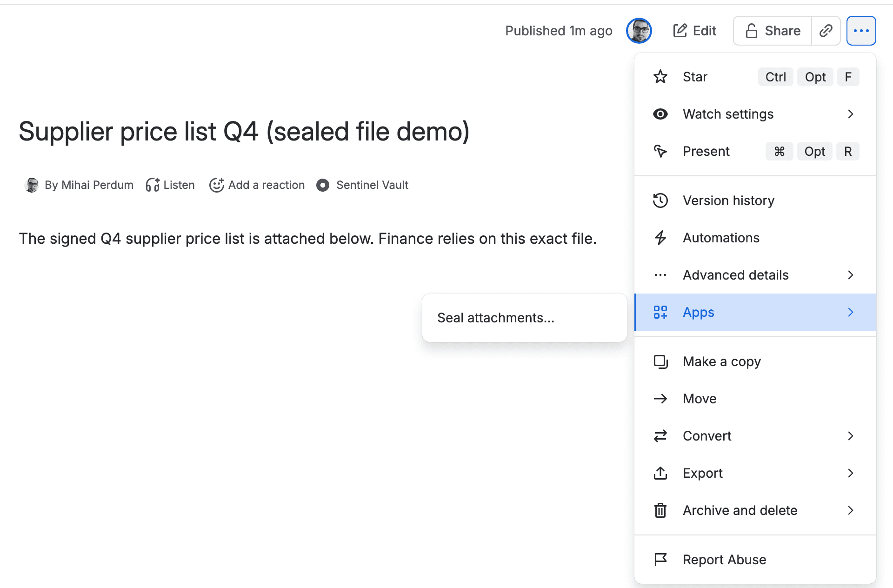Click the Apps grid icon

click(660, 312)
